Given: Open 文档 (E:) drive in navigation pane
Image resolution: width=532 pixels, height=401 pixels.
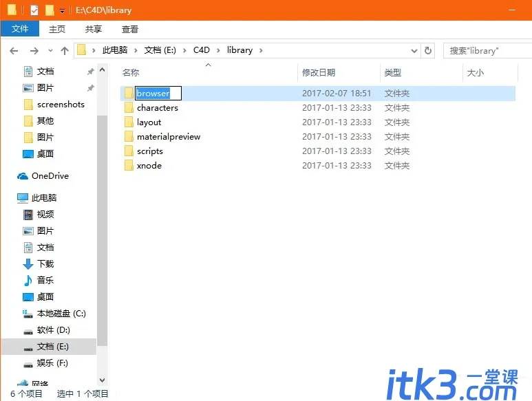Looking at the screenshot, I should pyautogui.click(x=52, y=347).
